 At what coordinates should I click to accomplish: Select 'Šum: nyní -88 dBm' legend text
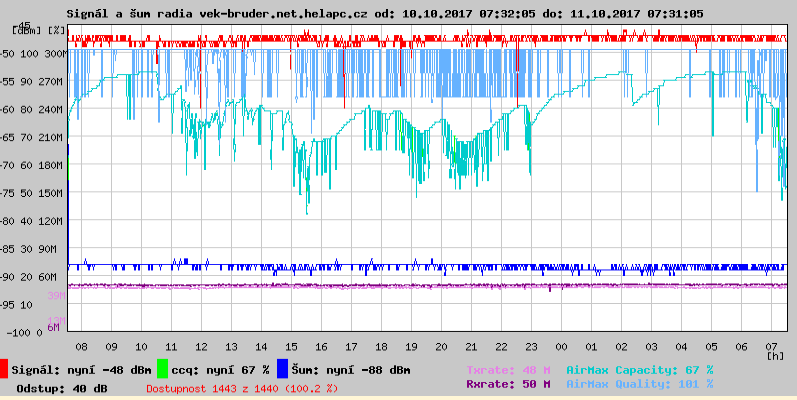coord(351,370)
